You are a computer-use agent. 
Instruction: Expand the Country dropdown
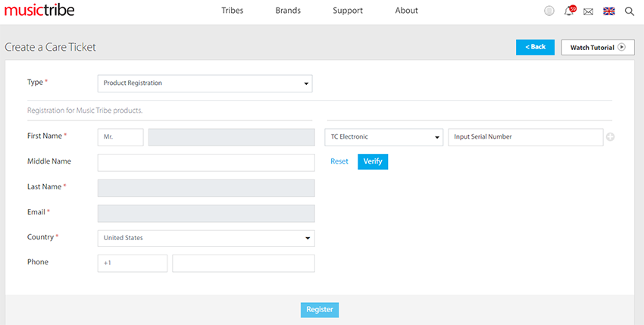coord(206,238)
